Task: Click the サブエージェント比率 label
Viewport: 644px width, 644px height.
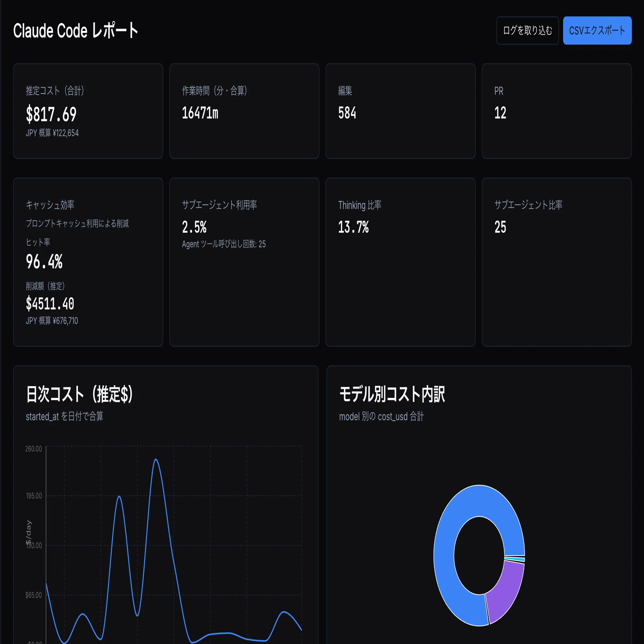Action: click(x=528, y=205)
